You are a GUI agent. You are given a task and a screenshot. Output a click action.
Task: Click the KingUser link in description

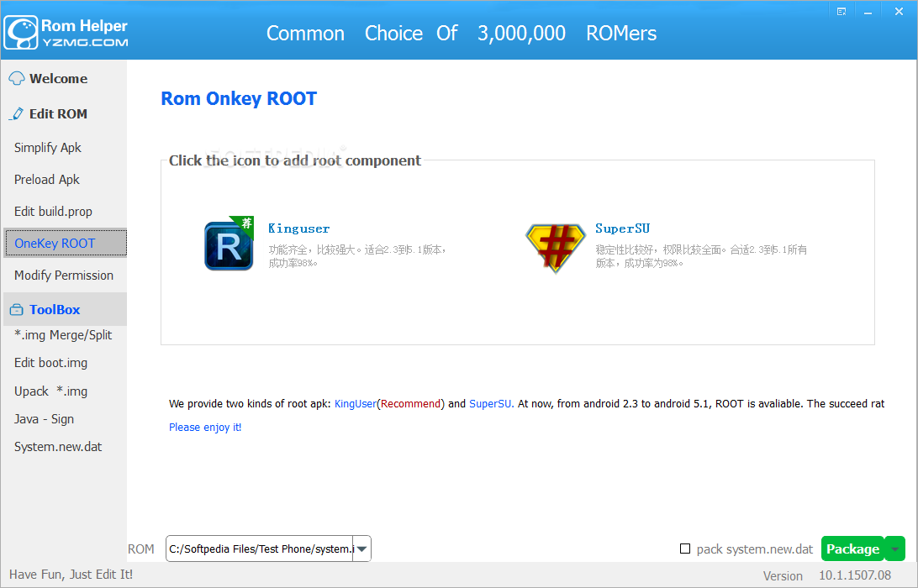[356, 404]
